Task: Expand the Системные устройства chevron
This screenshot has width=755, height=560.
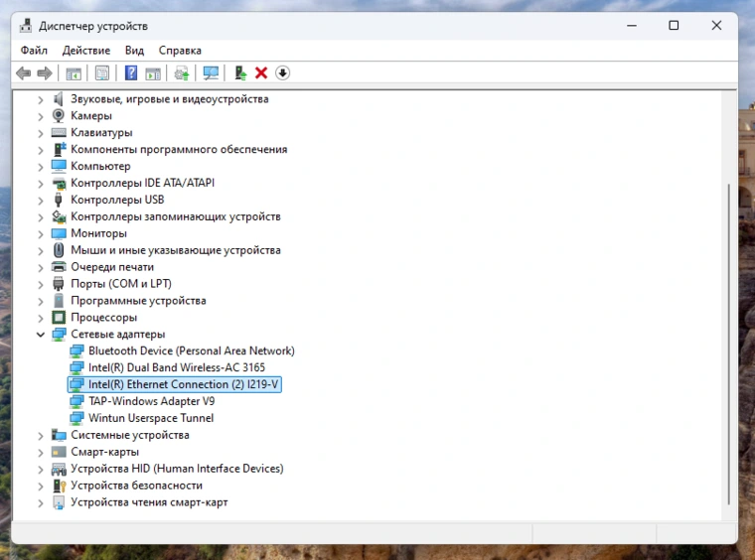Action: coord(41,436)
